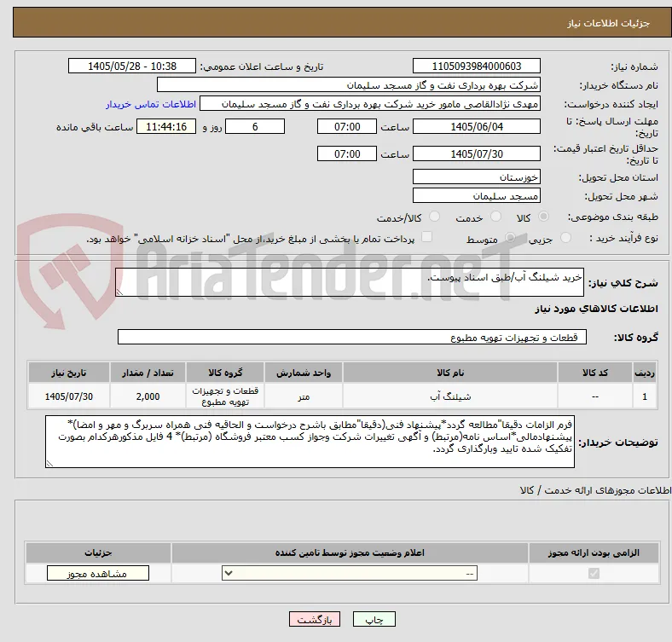Click the جزئیات column header
Image resolution: width=672 pixels, height=642 pixels.
pos(98,552)
